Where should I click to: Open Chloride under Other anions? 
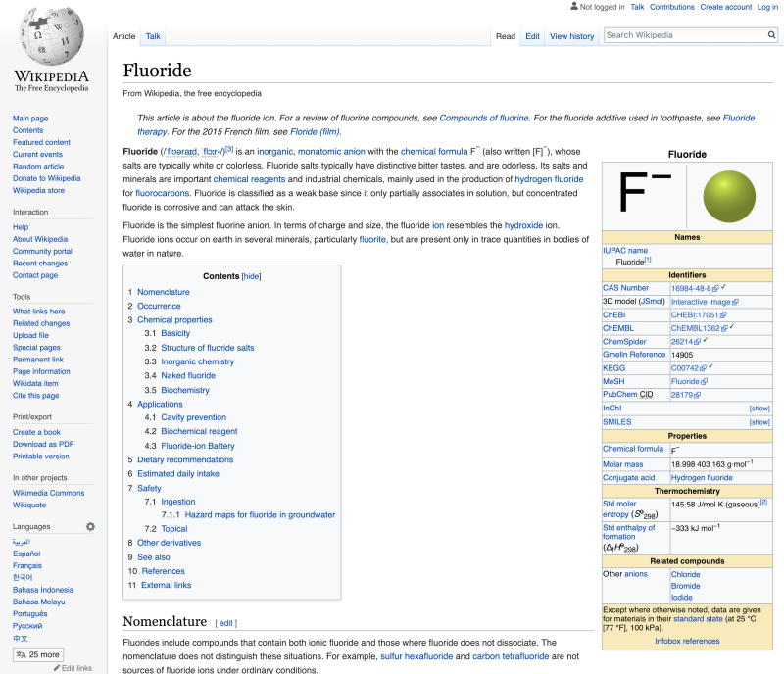pyautogui.click(x=685, y=575)
